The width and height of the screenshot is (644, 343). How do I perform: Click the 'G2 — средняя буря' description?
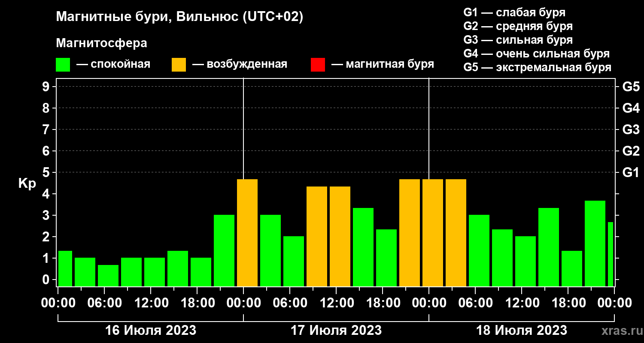point(518,26)
